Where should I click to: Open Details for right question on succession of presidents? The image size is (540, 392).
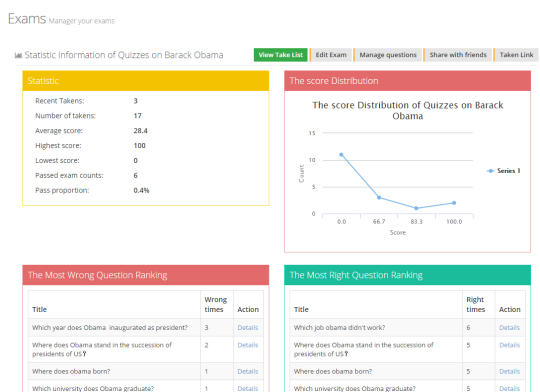(x=509, y=345)
